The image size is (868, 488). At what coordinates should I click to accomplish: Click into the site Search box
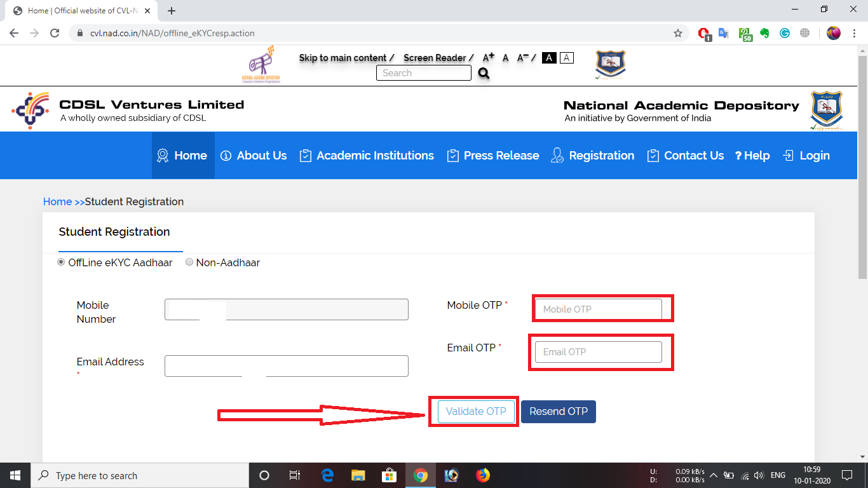coord(424,73)
